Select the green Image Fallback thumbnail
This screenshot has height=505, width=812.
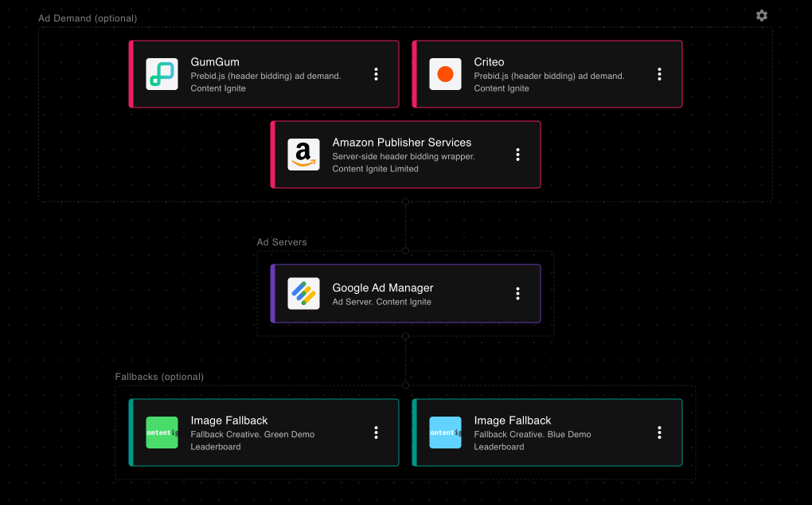tap(162, 433)
